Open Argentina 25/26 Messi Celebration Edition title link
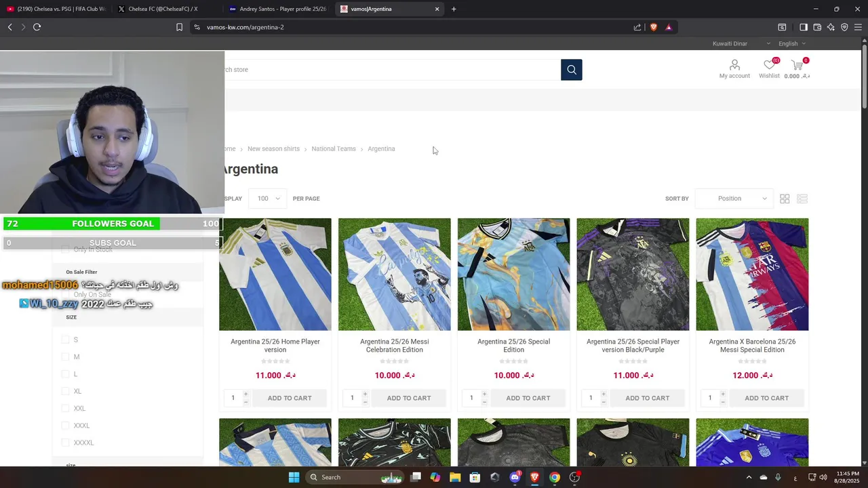The height and width of the screenshot is (488, 868). pyautogui.click(x=395, y=346)
